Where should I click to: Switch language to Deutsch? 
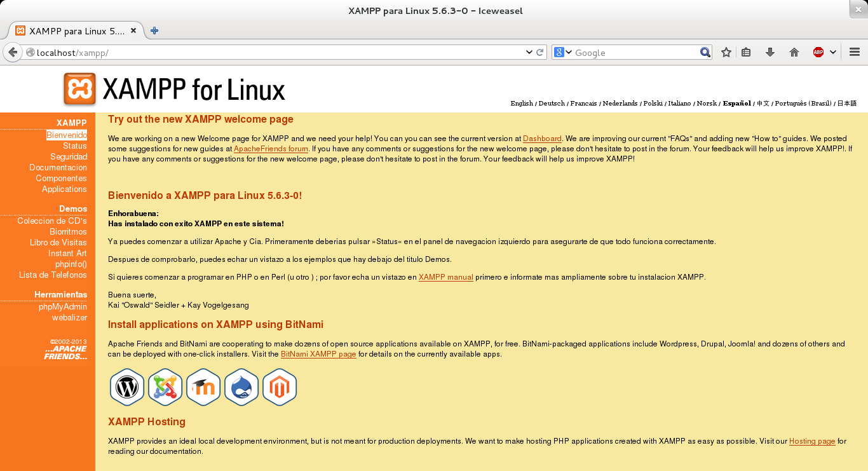[x=552, y=103]
